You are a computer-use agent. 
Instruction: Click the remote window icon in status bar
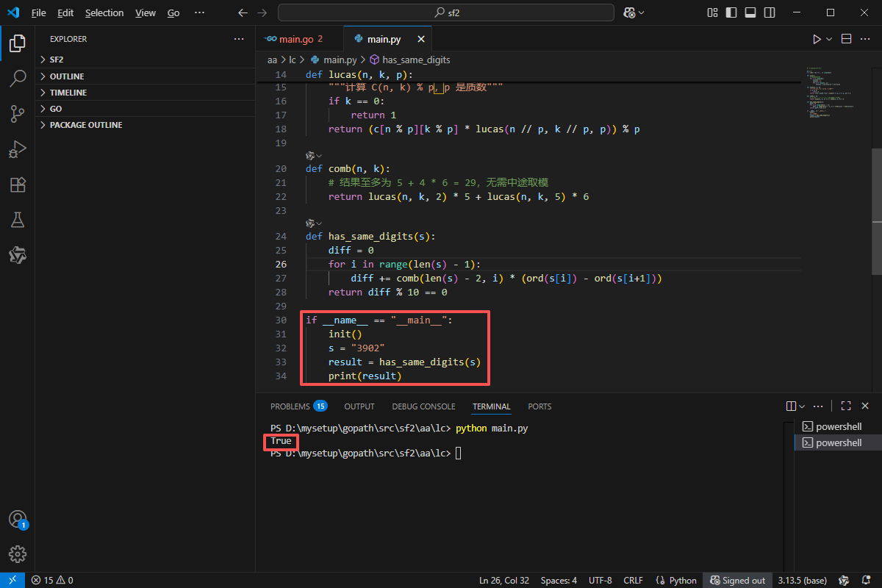tap(12, 580)
